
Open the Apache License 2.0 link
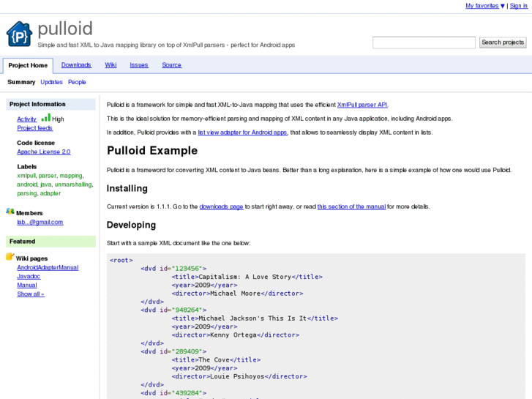click(44, 152)
